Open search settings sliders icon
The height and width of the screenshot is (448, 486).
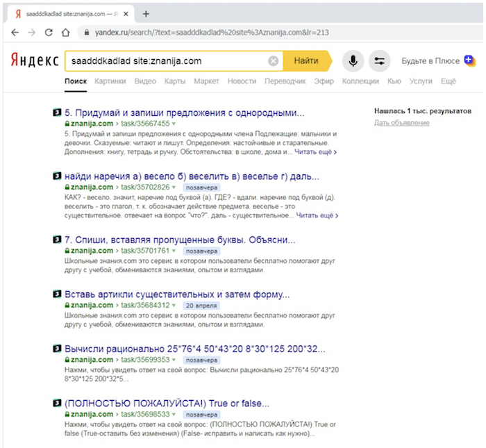pyautogui.click(x=379, y=61)
